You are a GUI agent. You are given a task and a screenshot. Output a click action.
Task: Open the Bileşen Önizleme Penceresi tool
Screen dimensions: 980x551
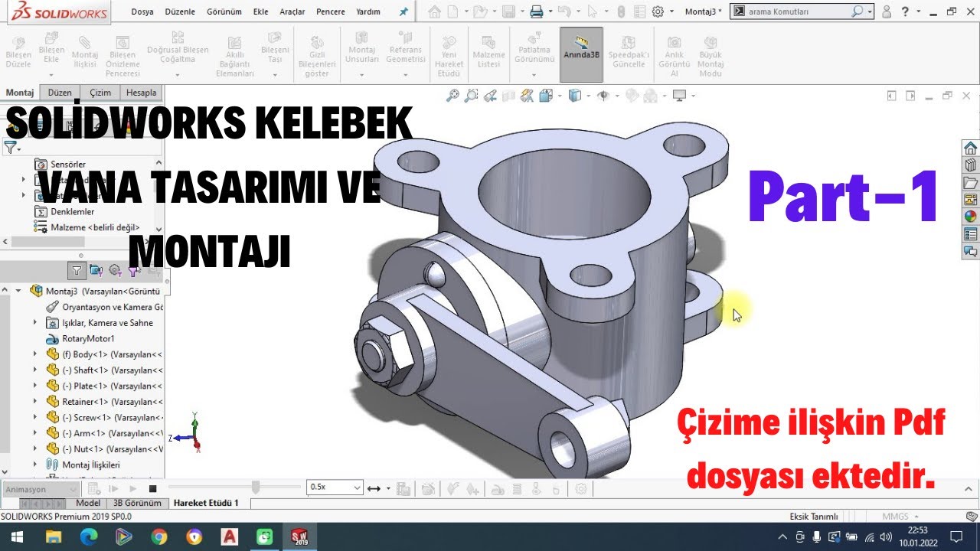tap(122, 56)
